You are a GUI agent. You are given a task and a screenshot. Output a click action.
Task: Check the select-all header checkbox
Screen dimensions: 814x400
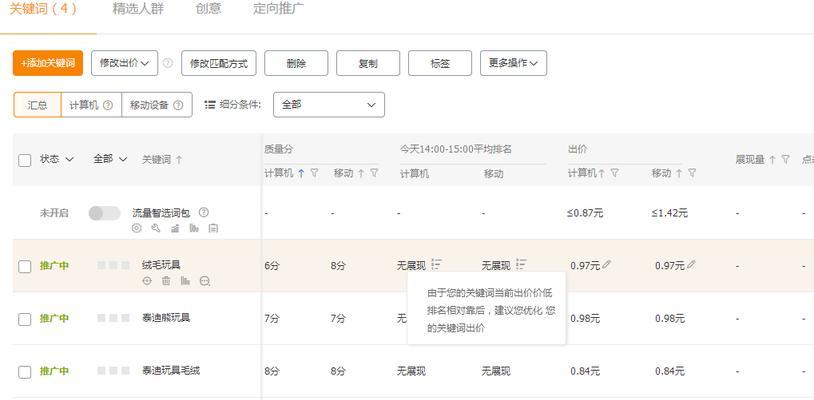point(24,160)
